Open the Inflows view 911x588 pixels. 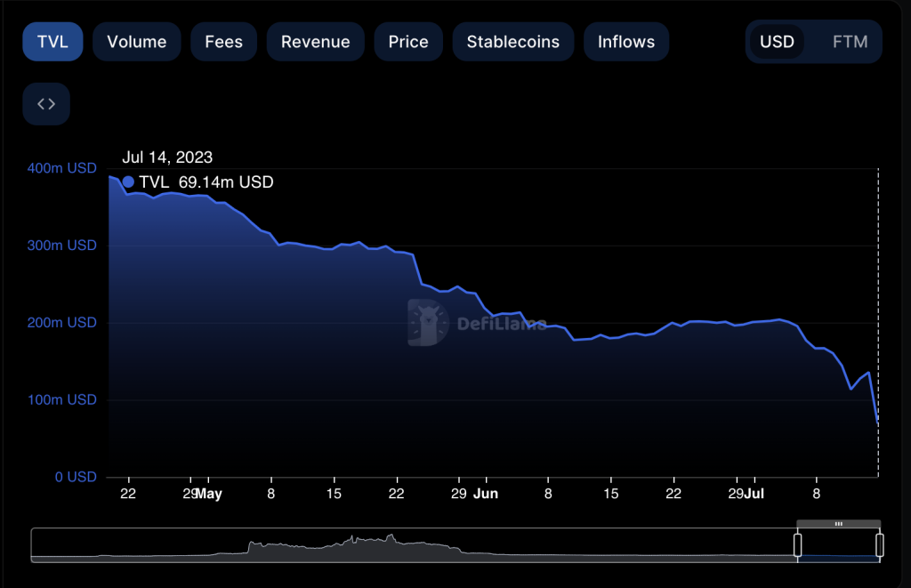click(x=625, y=41)
